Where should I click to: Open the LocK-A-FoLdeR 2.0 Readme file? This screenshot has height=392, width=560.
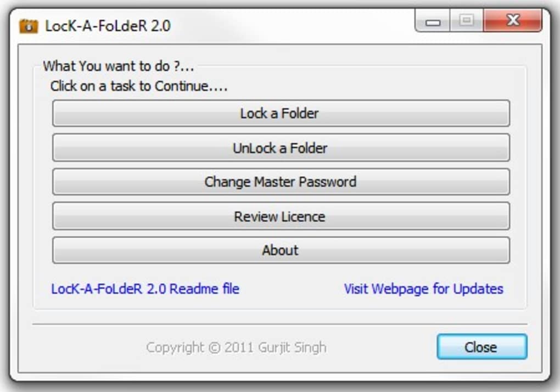point(145,288)
